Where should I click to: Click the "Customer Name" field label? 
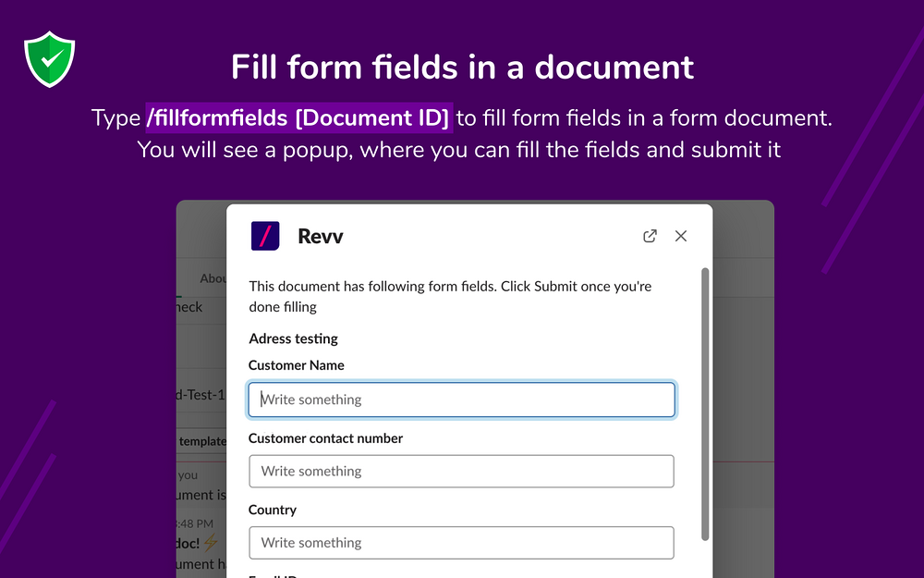[x=297, y=365]
